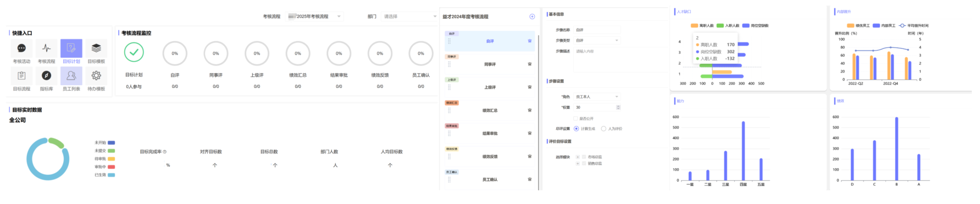Open the 考核流程 quick entry icon

[x=46, y=48]
